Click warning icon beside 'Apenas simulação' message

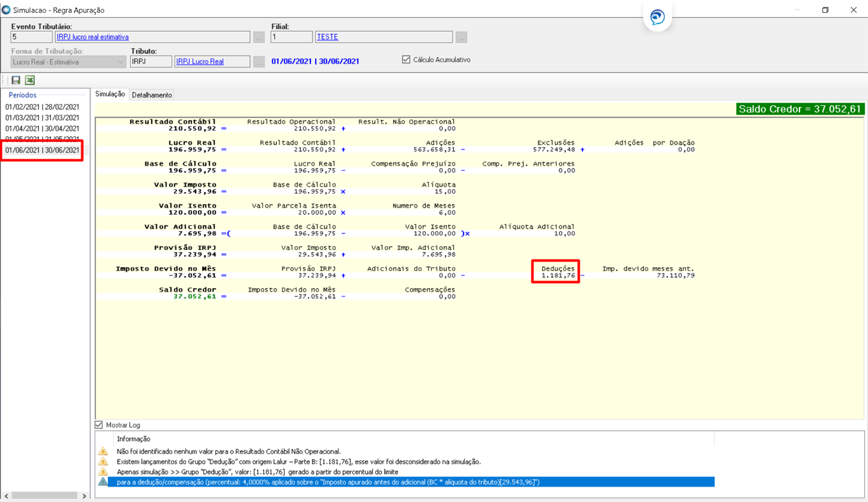point(103,472)
